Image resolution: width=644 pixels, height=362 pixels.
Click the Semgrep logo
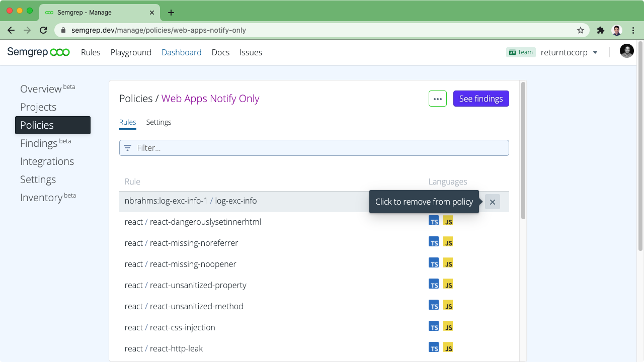tap(38, 52)
